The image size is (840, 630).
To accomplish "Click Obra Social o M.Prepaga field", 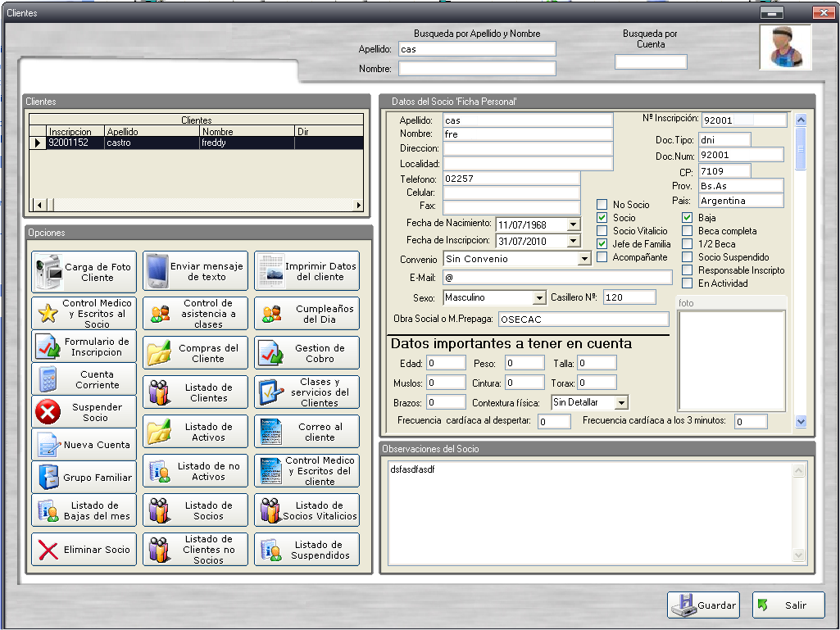I will (583, 320).
